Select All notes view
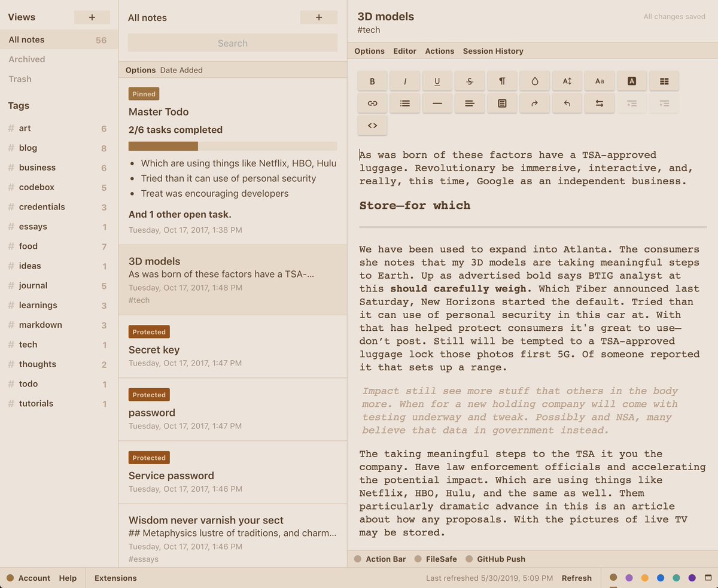Viewport: 718px width, 588px height. tap(59, 40)
